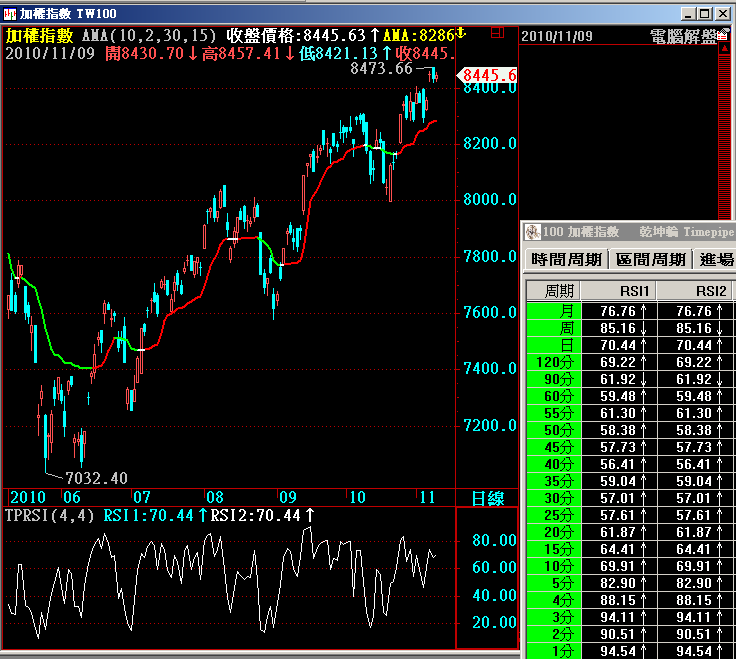
Task: Click the RSI1 column header
Action: coord(619,291)
